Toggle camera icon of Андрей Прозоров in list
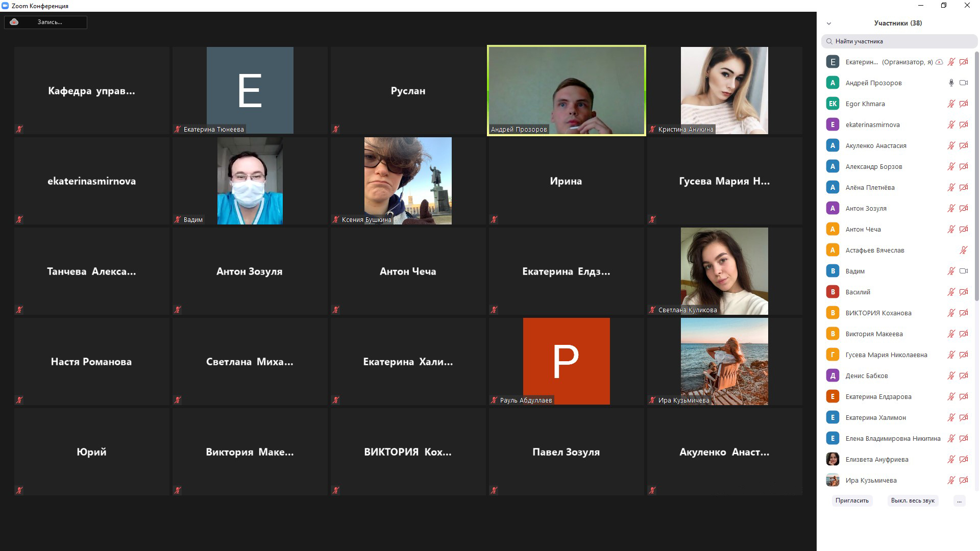The width and height of the screenshot is (980, 551). tap(964, 83)
